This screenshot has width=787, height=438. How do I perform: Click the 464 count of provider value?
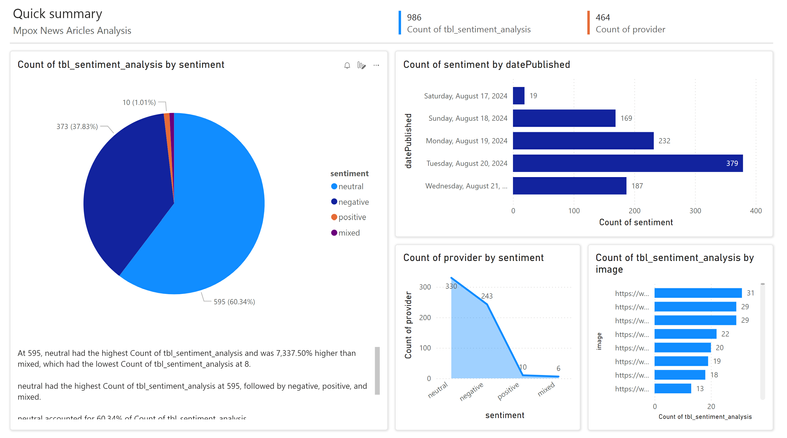tap(603, 18)
